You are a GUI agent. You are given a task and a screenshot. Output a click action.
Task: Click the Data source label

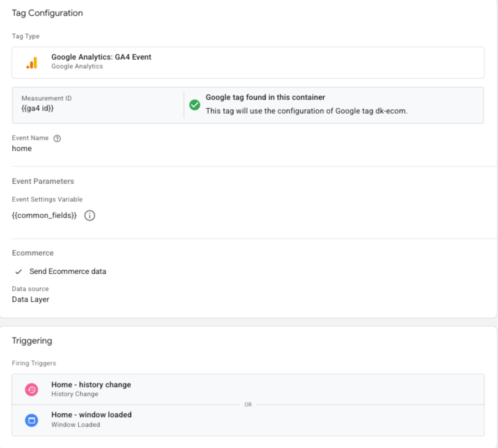point(30,289)
